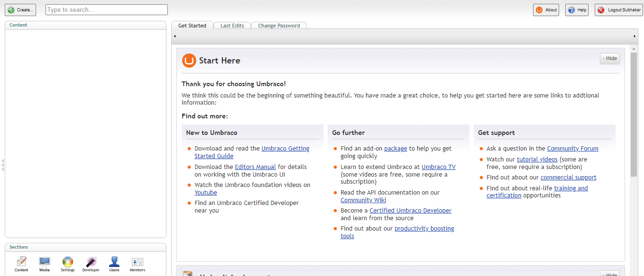Screen dimensions: 644x276
Task: Click the vertical scrollbar thumb
Action: pyautogui.click(x=634, y=114)
